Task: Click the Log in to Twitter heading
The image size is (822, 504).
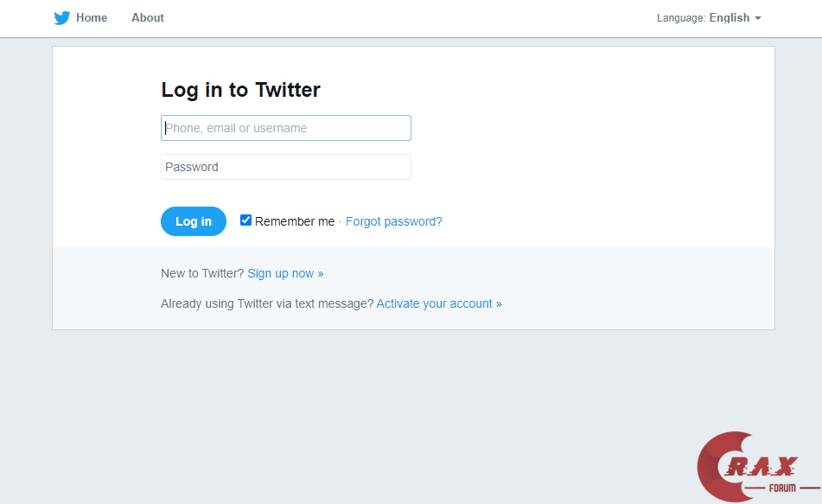Action: click(240, 90)
